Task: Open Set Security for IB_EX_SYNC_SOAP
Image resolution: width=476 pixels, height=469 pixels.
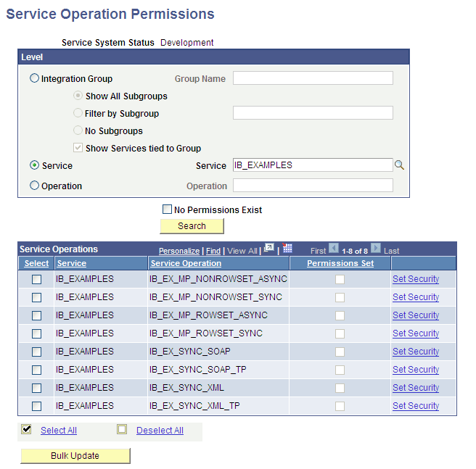Action: [416, 352]
